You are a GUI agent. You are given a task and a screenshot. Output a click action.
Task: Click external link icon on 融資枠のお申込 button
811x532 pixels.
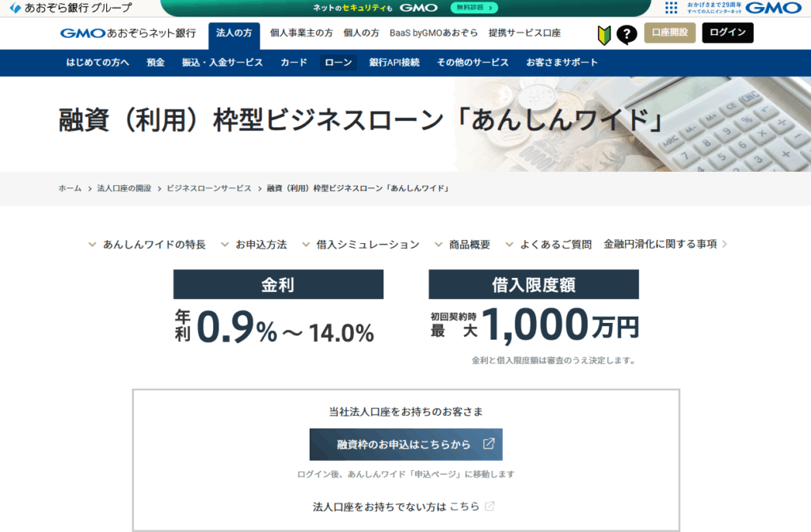[x=489, y=444]
